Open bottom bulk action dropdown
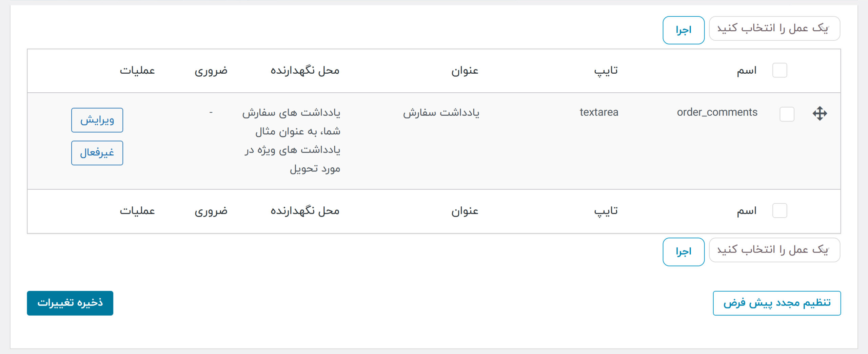 774,250
